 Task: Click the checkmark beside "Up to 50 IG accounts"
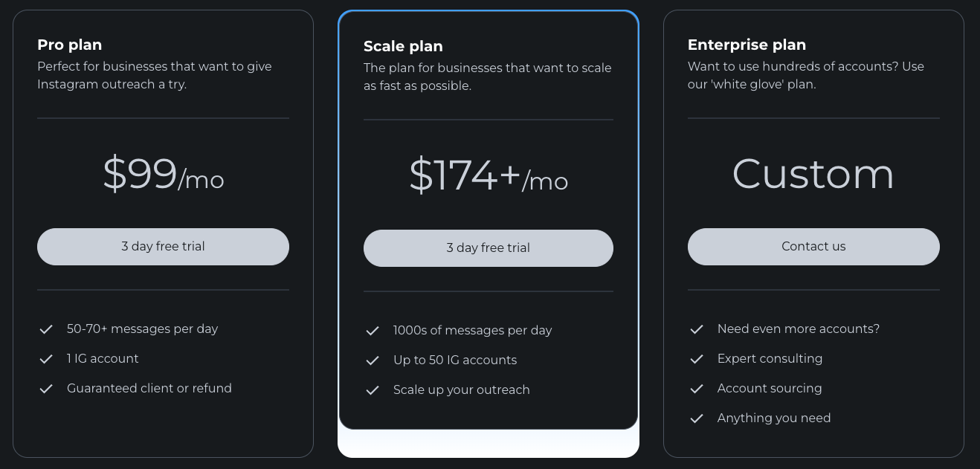pyautogui.click(x=372, y=360)
